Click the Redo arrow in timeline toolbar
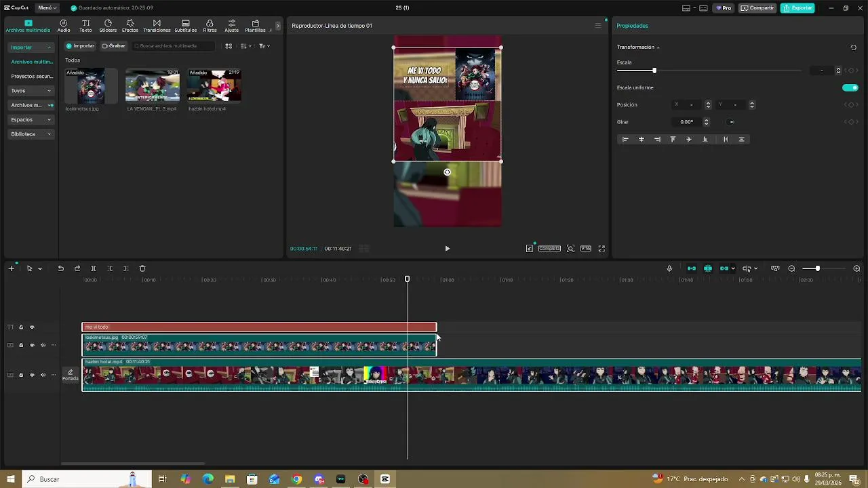868x488 pixels. [x=77, y=268]
